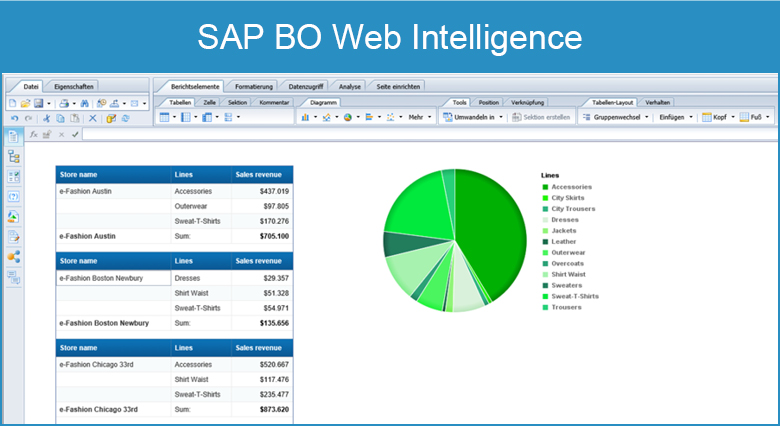Refresh the report data
Image resolution: width=780 pixels, height=426 pixels.
pos(125,118)
